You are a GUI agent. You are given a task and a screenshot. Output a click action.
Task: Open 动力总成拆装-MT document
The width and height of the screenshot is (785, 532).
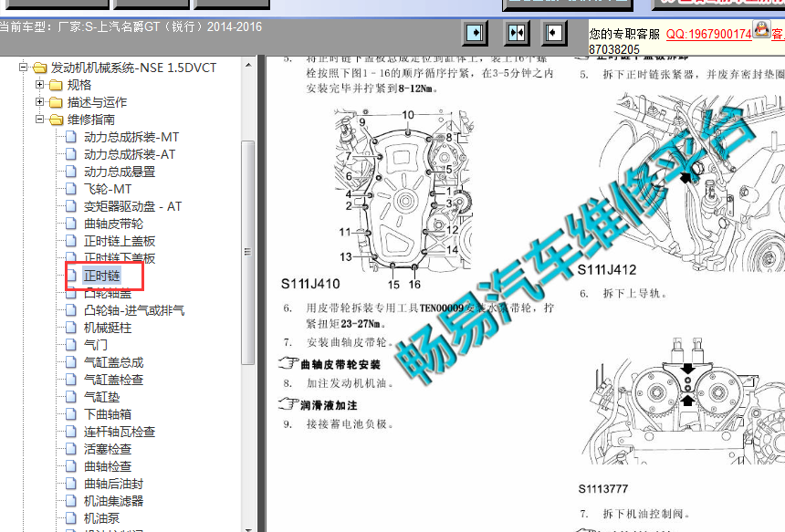pos(131,137)
